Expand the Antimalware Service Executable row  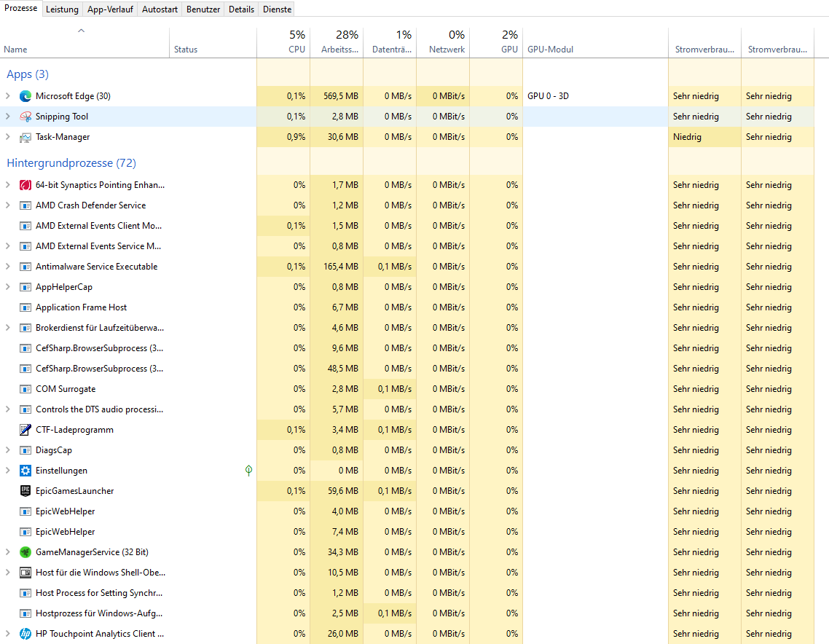pyautogui.click(x=7, y=267)
